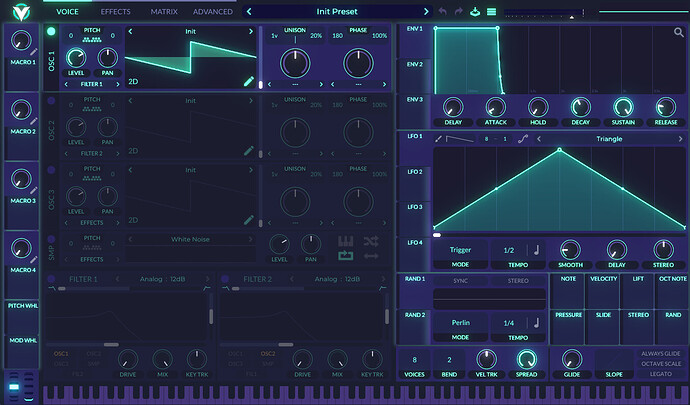Click the undo arrow icon
The width and height of the screenshot is (690, 405).
[442, 11]
